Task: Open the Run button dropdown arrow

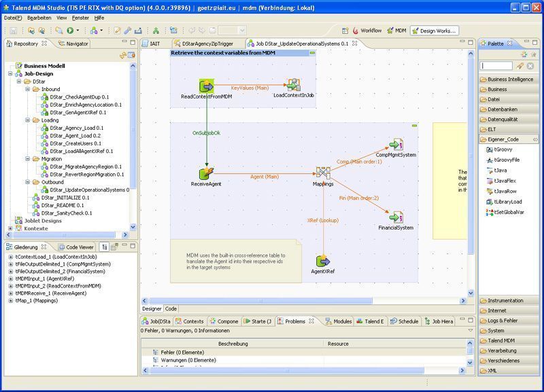Action: (78, 31)
